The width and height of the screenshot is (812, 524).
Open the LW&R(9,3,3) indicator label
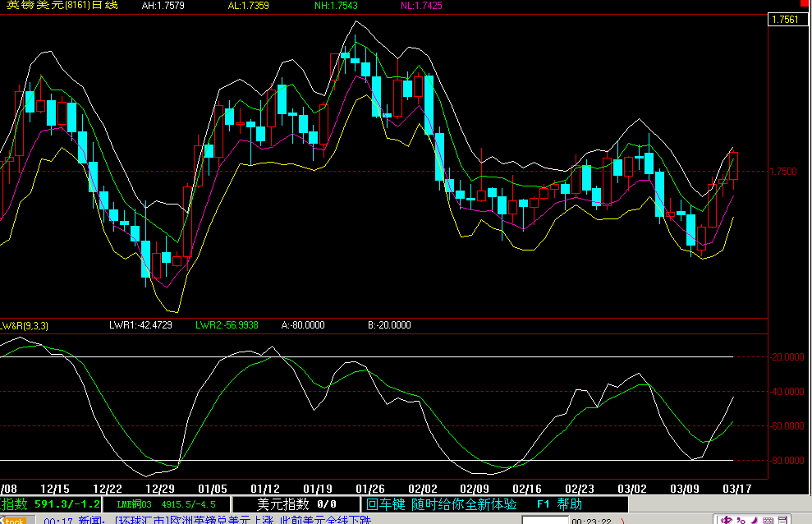(x=25, y=326)
